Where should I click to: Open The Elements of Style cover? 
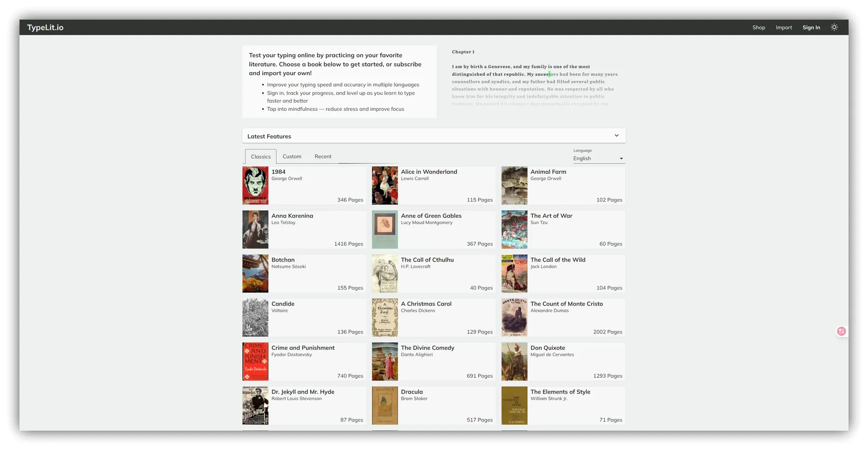point(514,405)
